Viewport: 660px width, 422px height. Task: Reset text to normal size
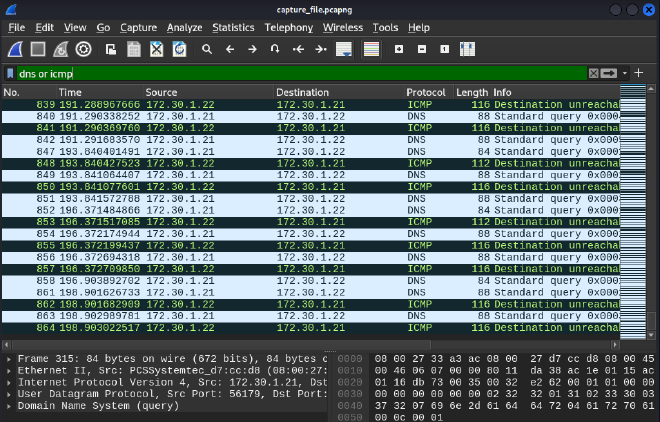[x=444, y=49]
